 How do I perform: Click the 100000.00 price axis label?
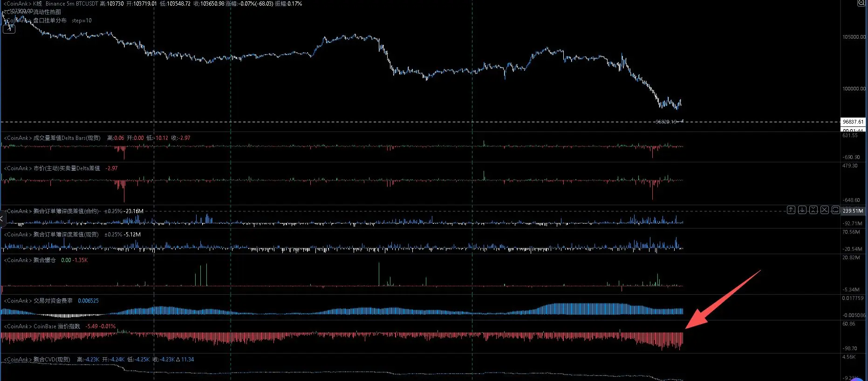pyautogui.click(x=854, y=89)
